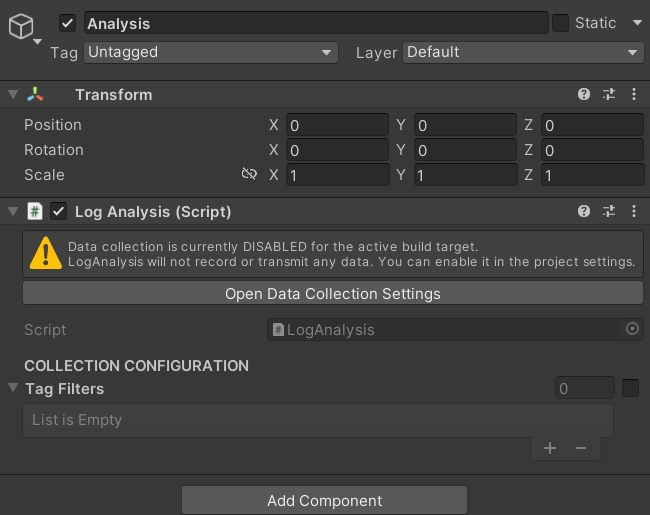Remove a Tag Filters element with minus
Viewport: 650px width, 515px height.
pyautogui.click(x=581, y=448)
